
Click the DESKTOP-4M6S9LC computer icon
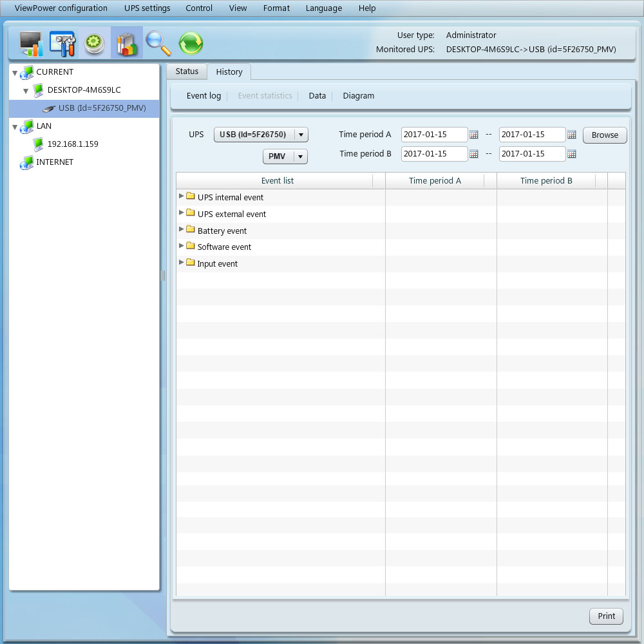[x=38, y=90]
